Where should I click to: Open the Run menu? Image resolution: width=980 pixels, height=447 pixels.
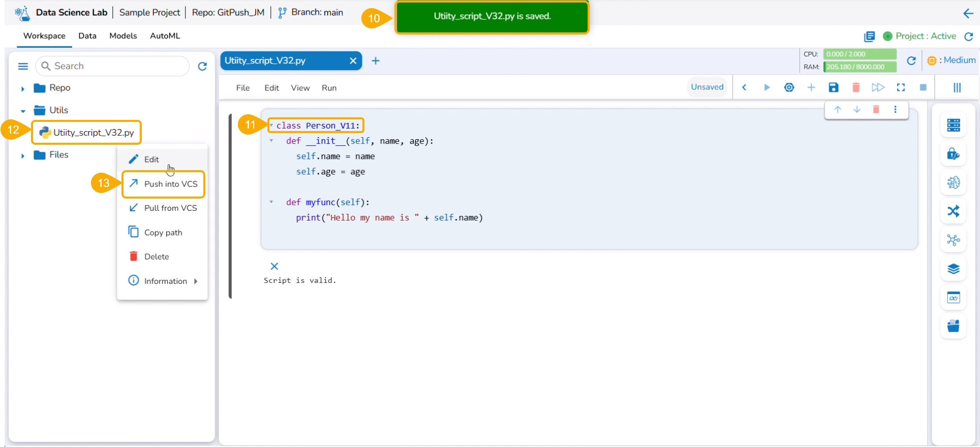pyautogui.click(x=329, y=88)
